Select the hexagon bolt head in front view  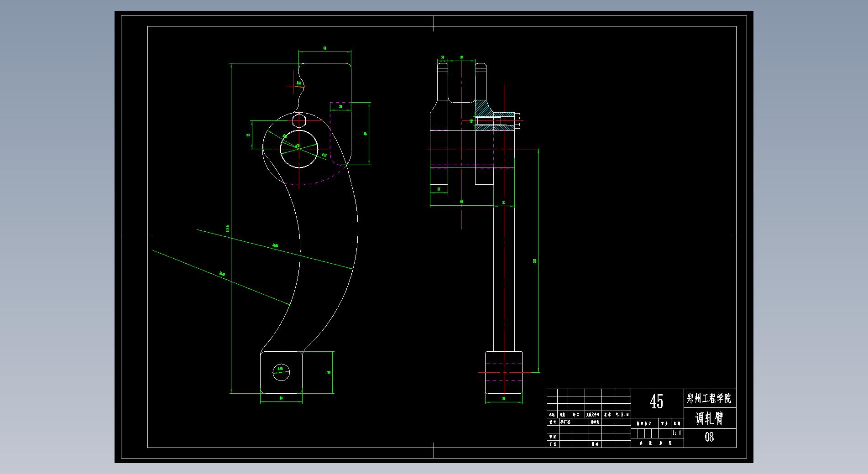pos(298,121)
